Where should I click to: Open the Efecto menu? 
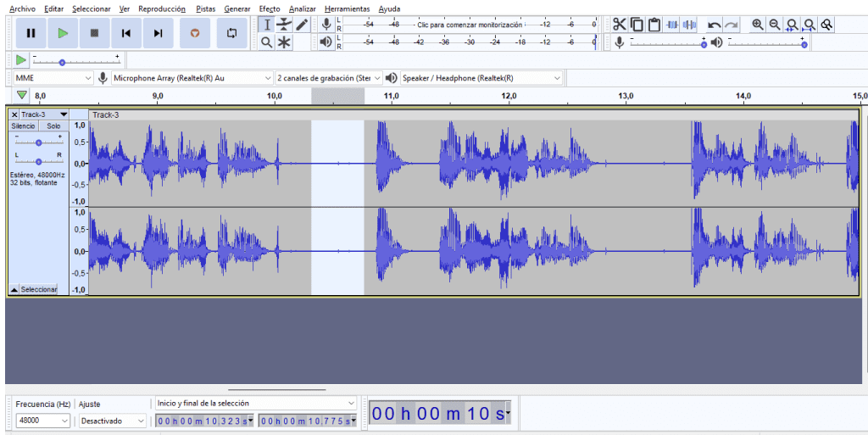(270, 8)
